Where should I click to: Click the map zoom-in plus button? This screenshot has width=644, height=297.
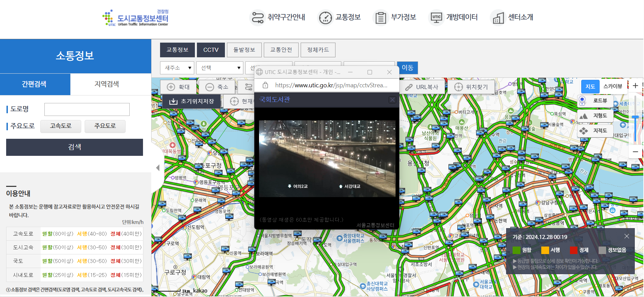point(635,86)
